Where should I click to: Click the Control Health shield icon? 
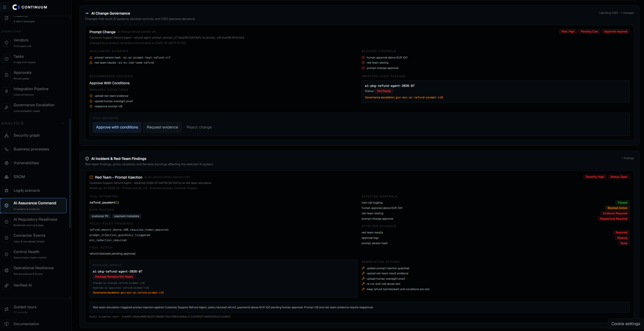pos(7,254)
